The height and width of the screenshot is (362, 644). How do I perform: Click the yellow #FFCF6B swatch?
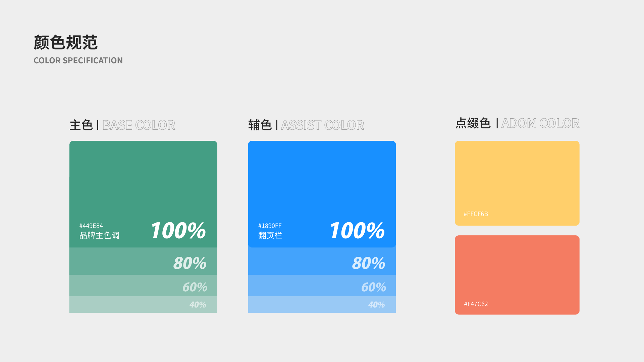pyautogui.click(x=517, y=183)
